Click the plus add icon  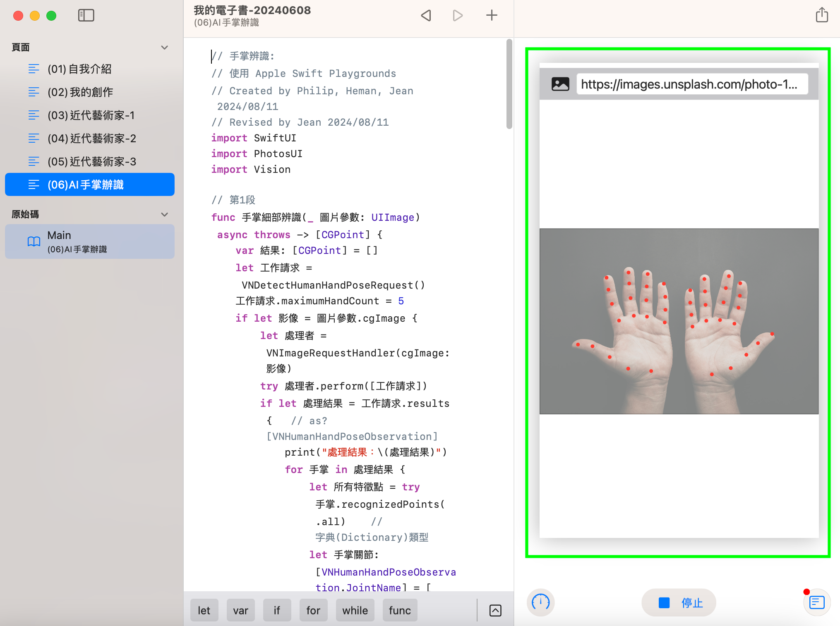[492, 16]
